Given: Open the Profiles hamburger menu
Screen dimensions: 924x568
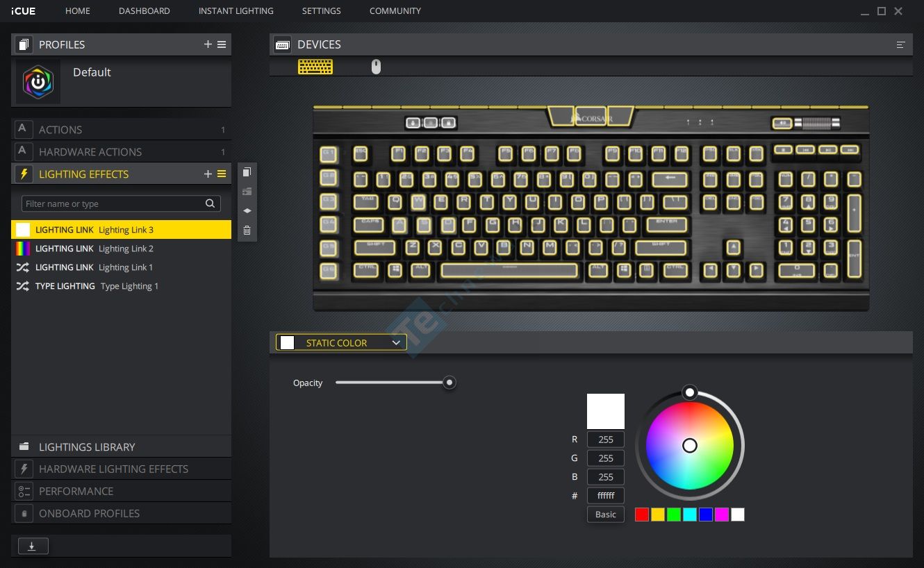Looking at the screenshot, I should coord(222,44).
